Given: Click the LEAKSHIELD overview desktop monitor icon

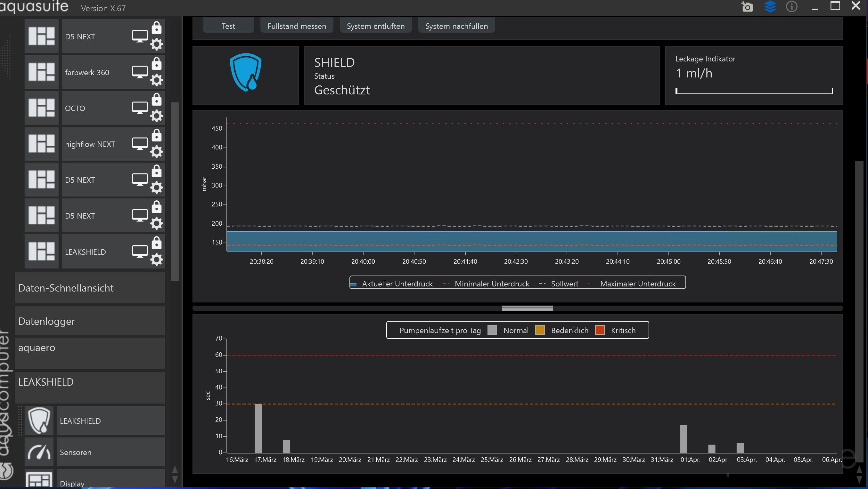Looking at the screenshot, I should tap(140, 252).
